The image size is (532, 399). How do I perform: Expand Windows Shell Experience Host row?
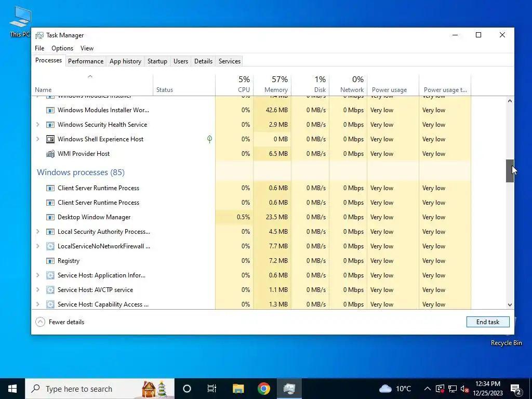click(37, 139)
